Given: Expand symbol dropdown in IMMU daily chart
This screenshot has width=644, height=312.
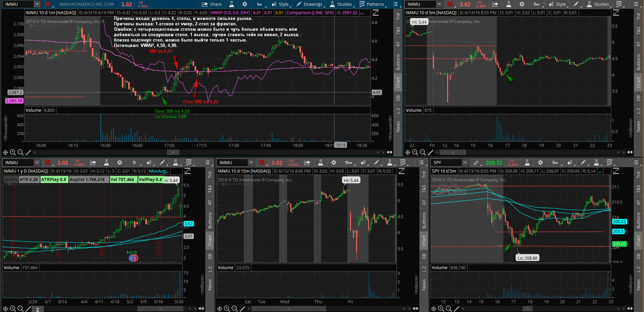Looking at the screenshot, I should [37, 162].
